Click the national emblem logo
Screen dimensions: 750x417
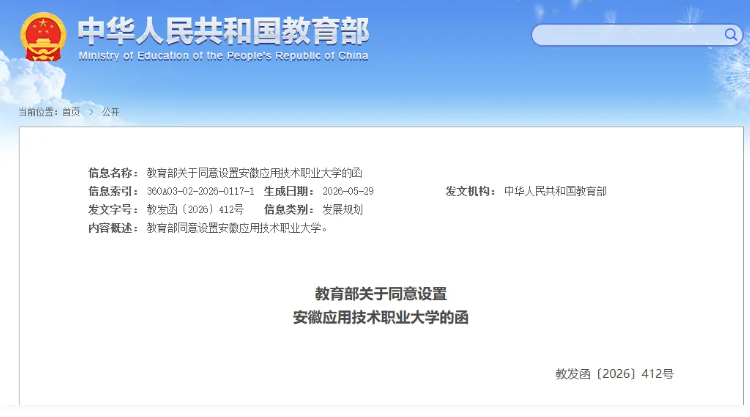43,37
